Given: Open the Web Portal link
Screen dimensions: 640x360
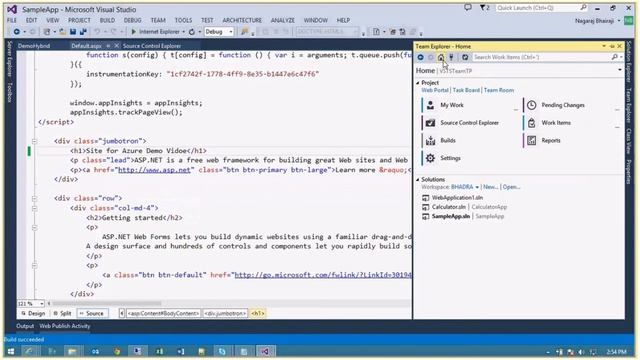Looking at the screenshot, I should tap(435, 90).
